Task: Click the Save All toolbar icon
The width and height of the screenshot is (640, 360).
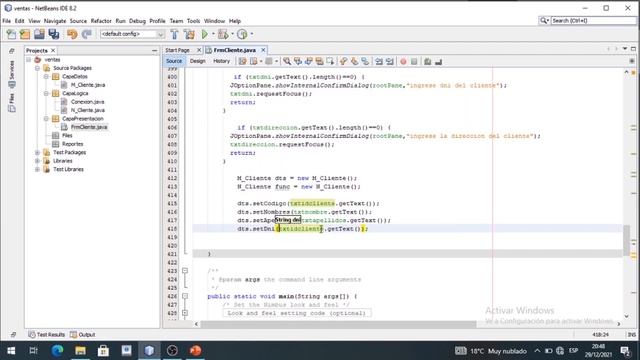Action: 53,34
